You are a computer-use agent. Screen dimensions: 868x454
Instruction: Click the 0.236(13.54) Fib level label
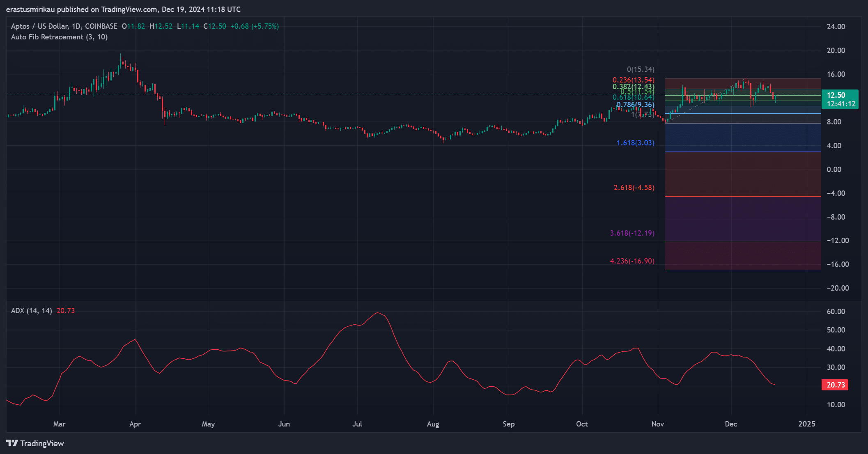[x=634, y=80]
